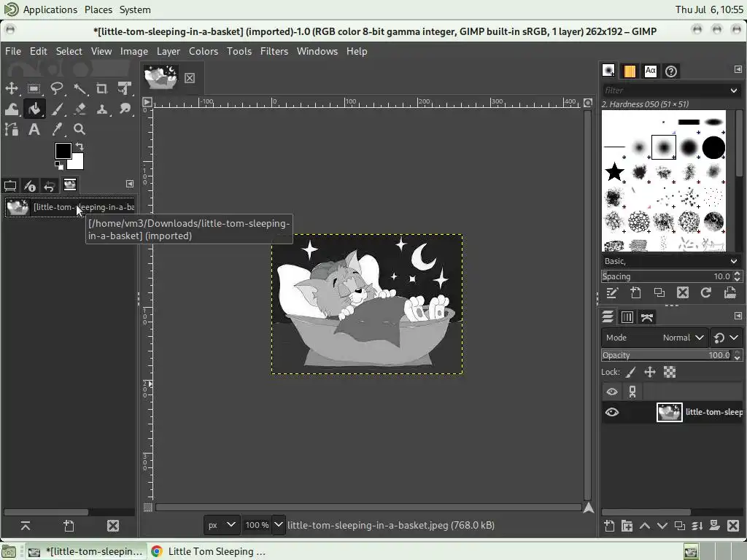Switch to the Paths tab in layers dock
The width and height of the screenshot is (747, 560).
tap(646, 316)
